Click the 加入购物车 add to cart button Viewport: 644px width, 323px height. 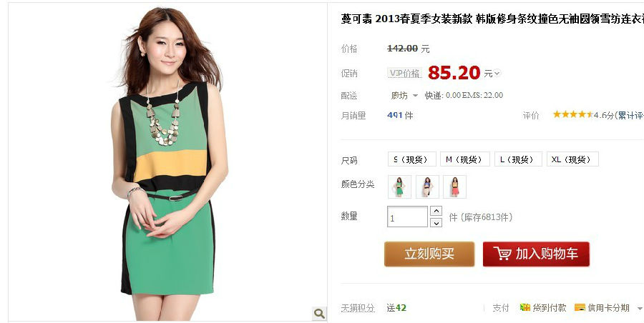pos(536,254)
